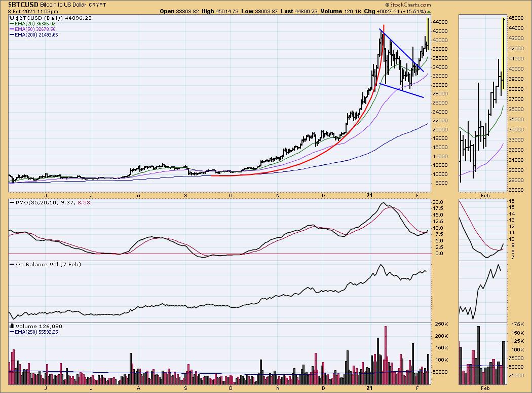Click the purple EMA(50) legend line marker
This screenshot has height=393, width=532.
[x=12, y=29]
